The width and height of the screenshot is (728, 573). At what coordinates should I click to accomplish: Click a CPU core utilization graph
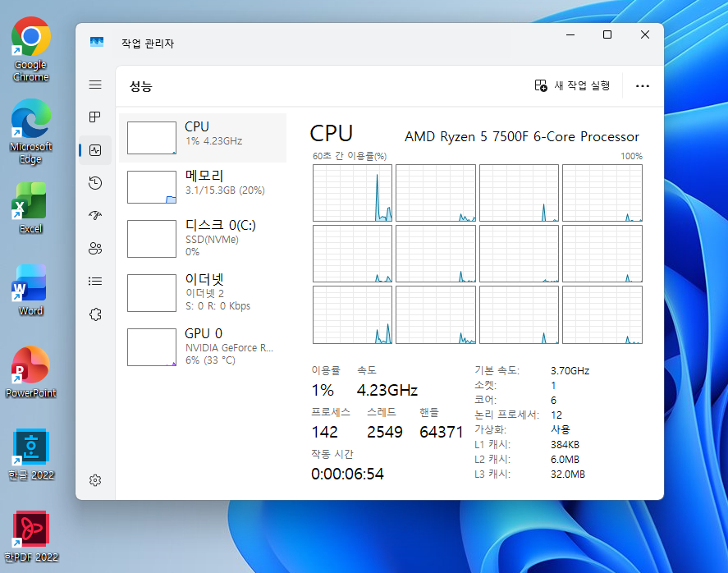[353, 192]
